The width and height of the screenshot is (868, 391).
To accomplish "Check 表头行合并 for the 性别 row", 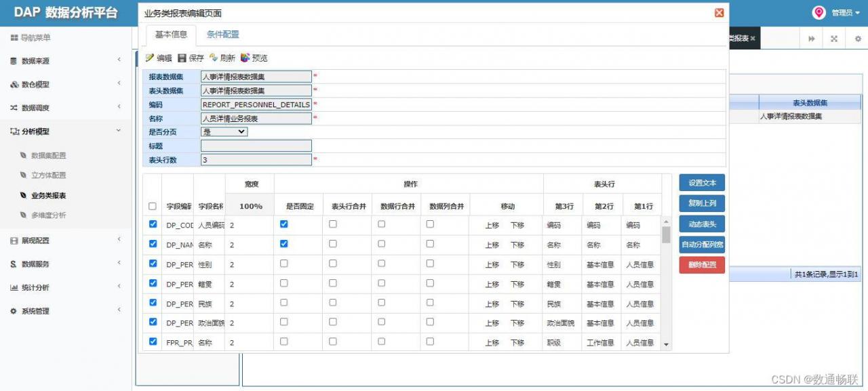I will pyautogui.click(x=332, y=263).
